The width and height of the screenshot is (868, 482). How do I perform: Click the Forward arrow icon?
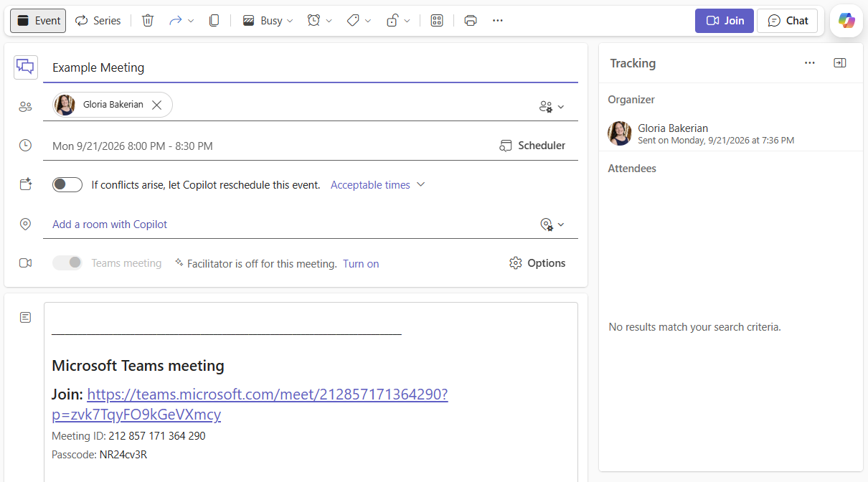pos(175,21)
